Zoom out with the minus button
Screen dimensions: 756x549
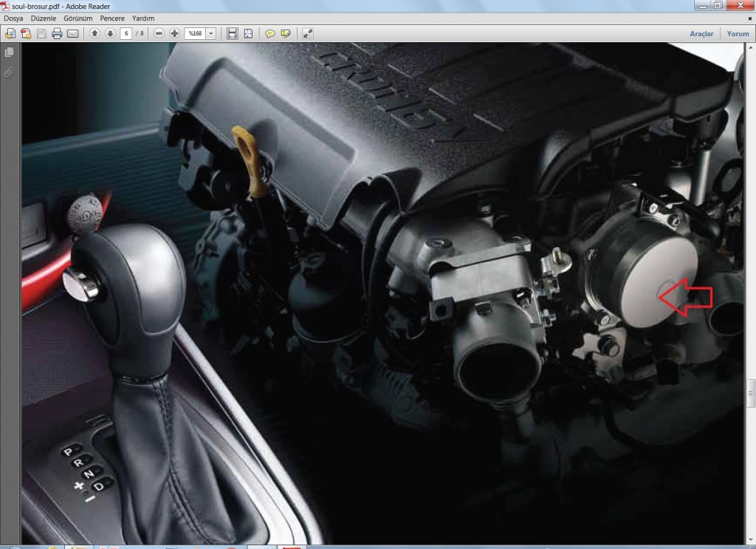pyautogui.click(x=159, y=33)
